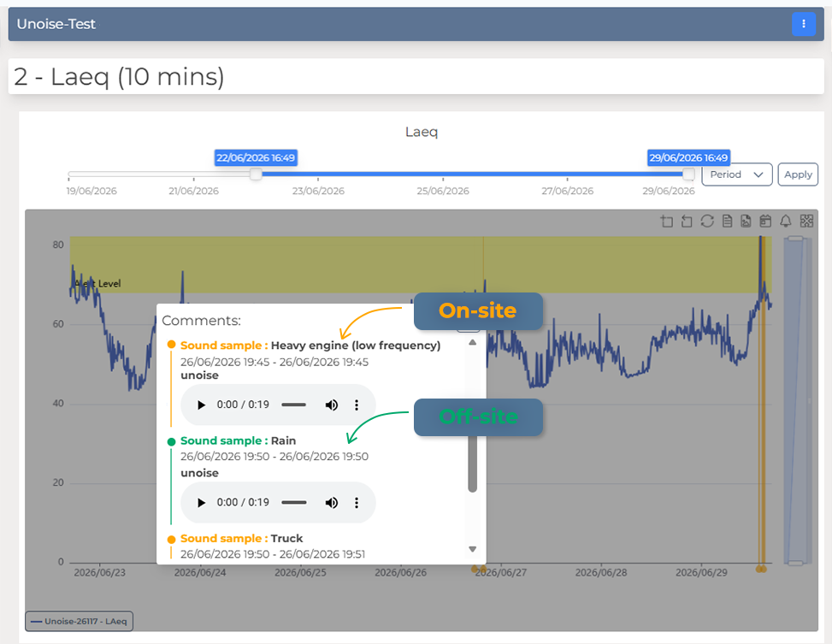
Task: Save chart as image icon
Action: (746, 221)
